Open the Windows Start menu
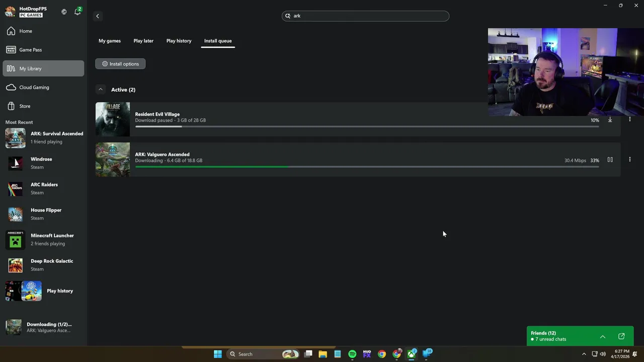Image resolution: width=644 pixels, height=362 pixels. 218,354
